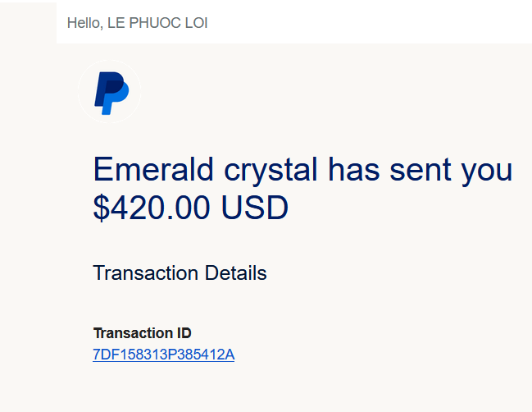Click the bold "Transaction ID" label
This screenshot has height=412, width=532.
pos(142,333)
